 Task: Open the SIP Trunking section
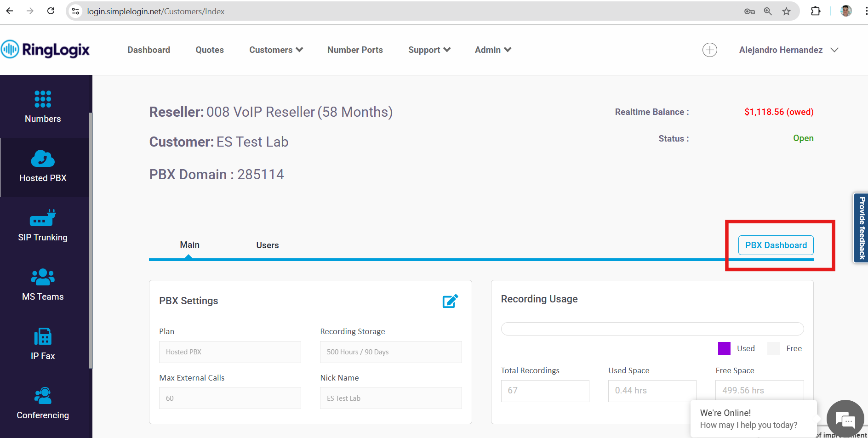[43, 226]
